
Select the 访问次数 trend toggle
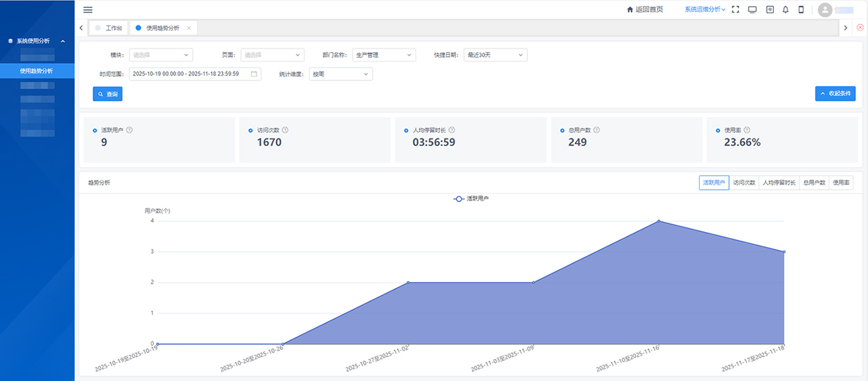(x=744, y=182)
